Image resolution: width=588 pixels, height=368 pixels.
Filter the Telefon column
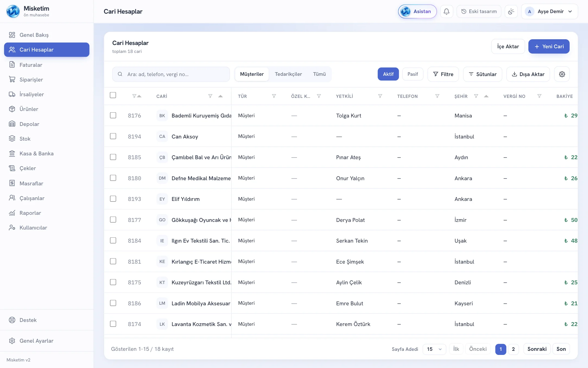[x=437, y=96]
